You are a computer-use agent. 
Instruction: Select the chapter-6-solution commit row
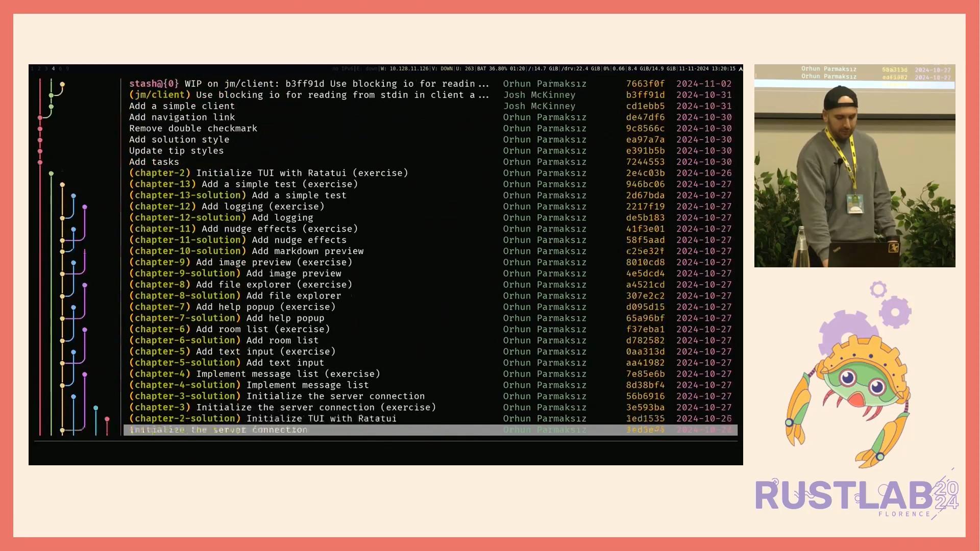[430, 341]
